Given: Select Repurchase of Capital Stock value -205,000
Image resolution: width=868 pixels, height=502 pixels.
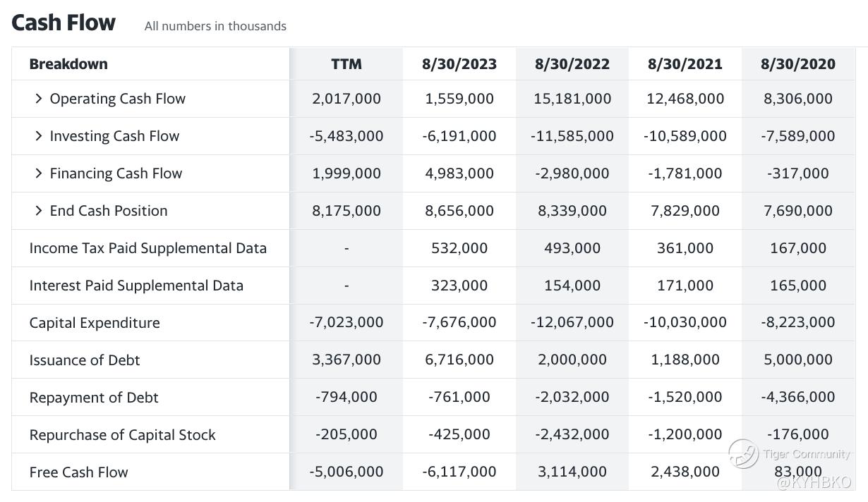Looking at the screenshot, I should coord(346,434).
